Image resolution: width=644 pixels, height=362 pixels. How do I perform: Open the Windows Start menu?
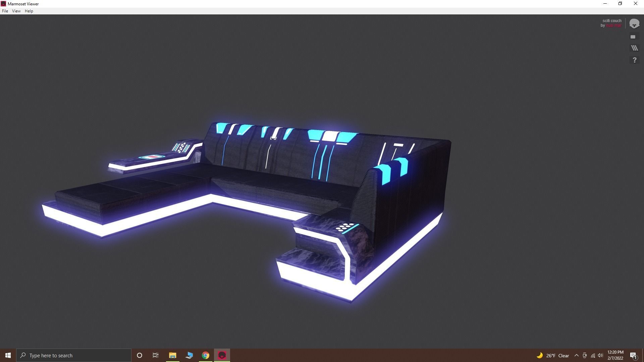(x=8, y=355)
